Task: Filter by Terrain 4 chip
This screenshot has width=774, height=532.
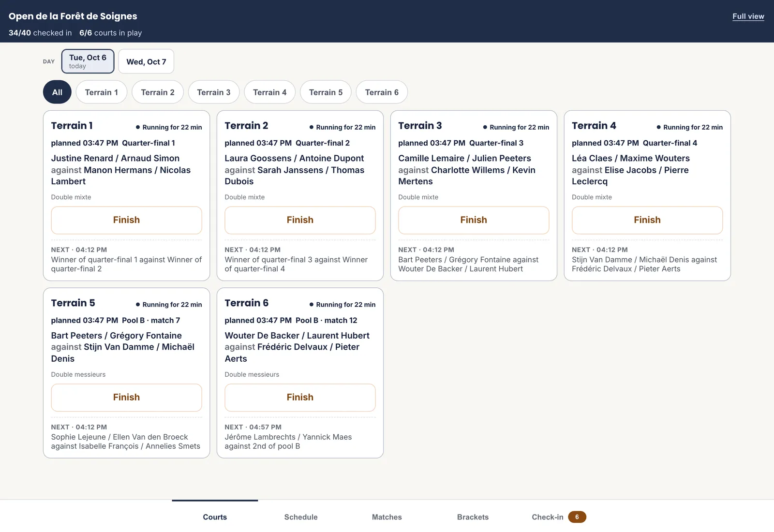Action: click(x=270, y=92)
